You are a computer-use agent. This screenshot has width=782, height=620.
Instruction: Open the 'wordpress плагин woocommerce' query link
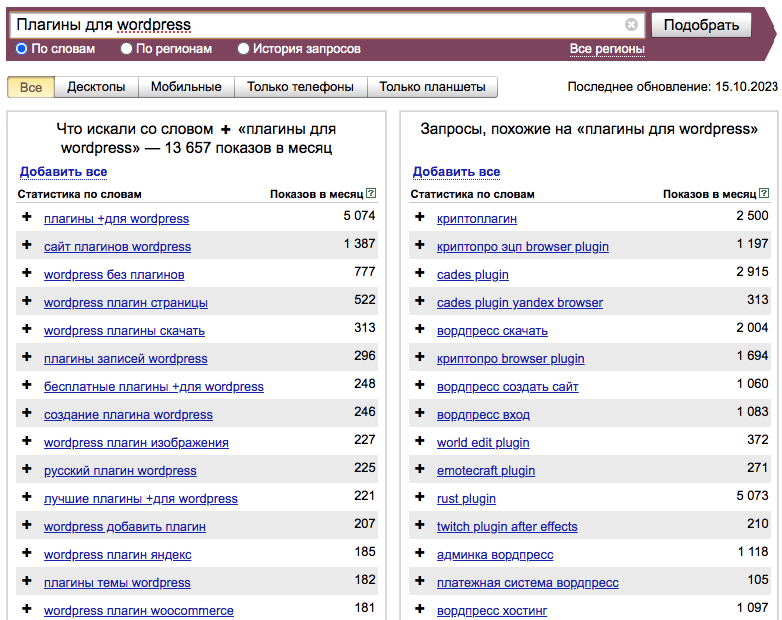(x=139, y=610)
